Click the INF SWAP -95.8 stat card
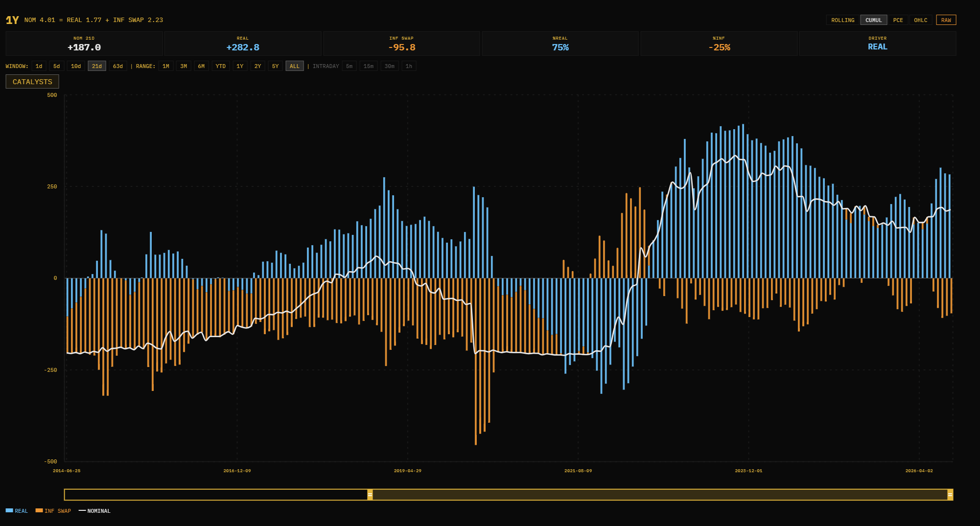The width and height of the screenshot is (980, 526). tap(401, 44)
